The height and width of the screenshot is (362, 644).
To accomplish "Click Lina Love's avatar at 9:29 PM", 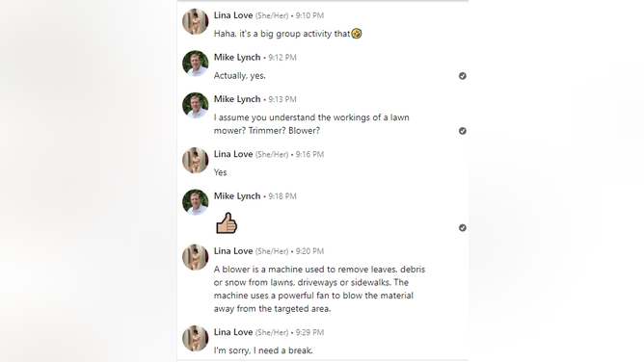I will (x=196, y=338).
